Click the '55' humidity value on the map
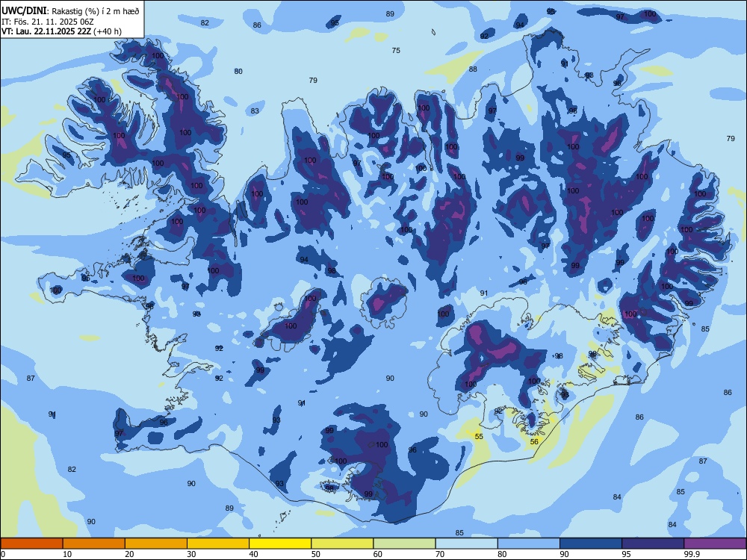The width and height of the screenshot is (747, 560). click(x=479, y=436)
